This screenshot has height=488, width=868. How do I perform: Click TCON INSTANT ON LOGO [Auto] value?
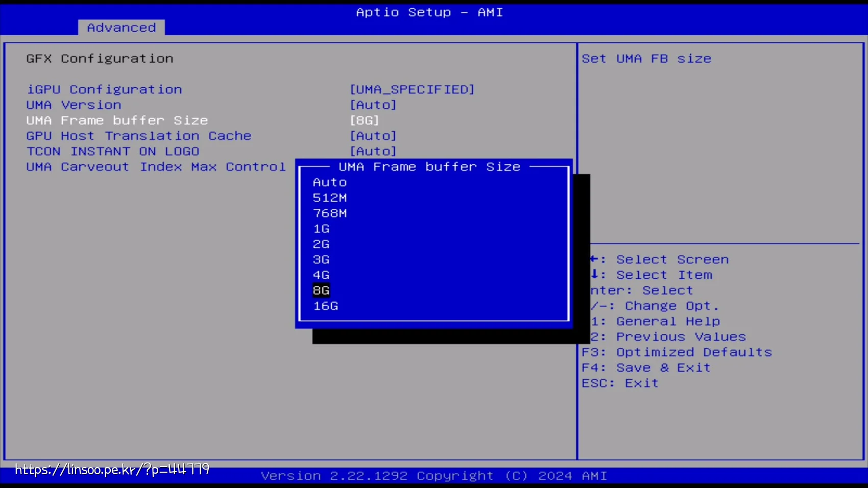pyautogui.click(x=373, y=151)
